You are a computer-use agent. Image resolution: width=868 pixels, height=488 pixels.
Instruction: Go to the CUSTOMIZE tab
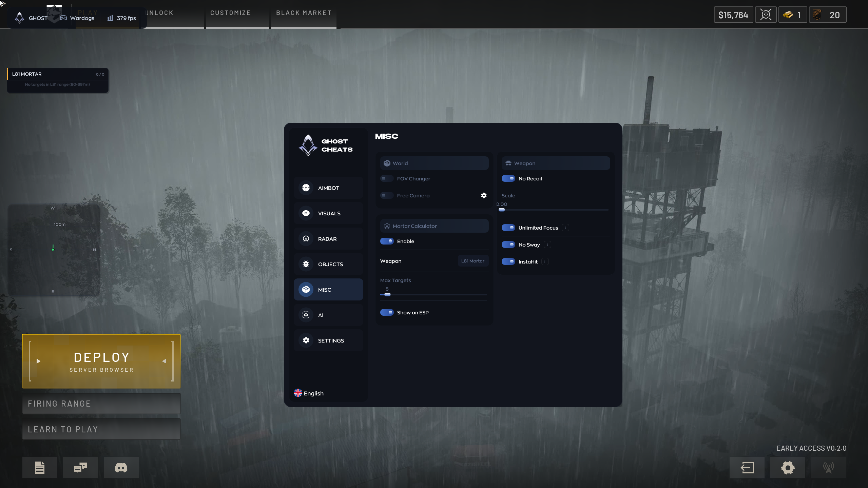(x=237, y=14)
